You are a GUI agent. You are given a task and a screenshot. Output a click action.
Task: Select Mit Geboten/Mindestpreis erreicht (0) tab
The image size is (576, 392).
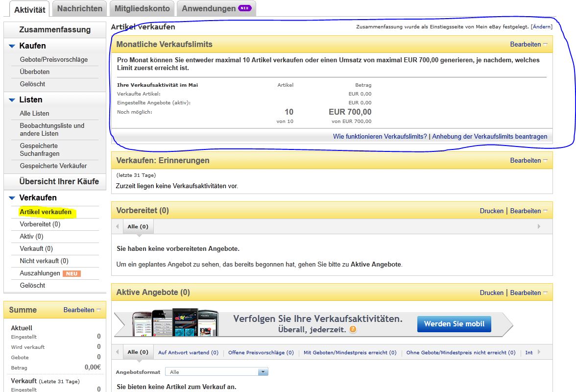(350, 353)
